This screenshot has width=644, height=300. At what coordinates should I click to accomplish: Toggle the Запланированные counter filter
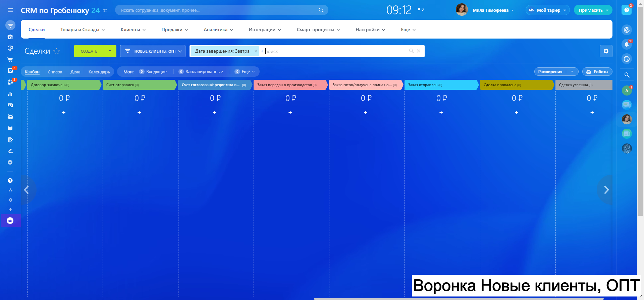click(x=201, y=71)
